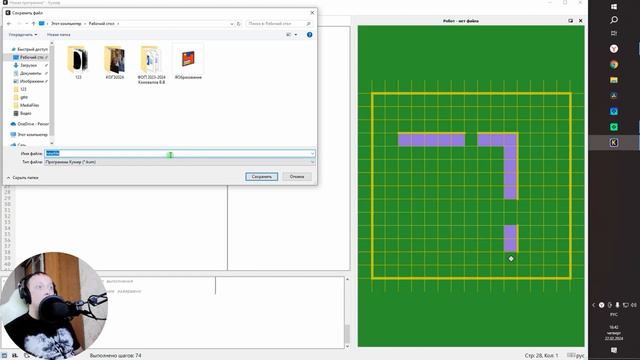Screen dimensions: 640x360
Task: Open Task View from taskbar
Action: click(614, 33)
